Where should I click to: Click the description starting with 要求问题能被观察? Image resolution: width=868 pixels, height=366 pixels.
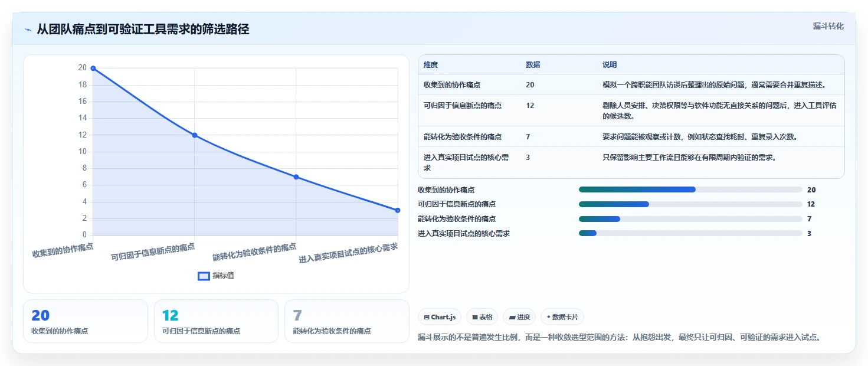[x=700, y=137]
